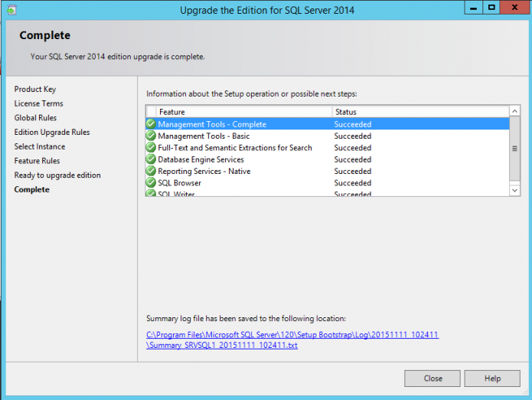This screenshot has height=400, width=532.
Task: Select the Ready to upgrade edition step
Action: (57, 175)
